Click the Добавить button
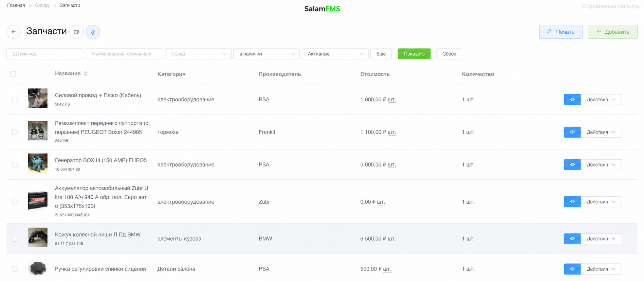Screen dimensions: 644x281 pyautogui.click(x=613, y=32)
